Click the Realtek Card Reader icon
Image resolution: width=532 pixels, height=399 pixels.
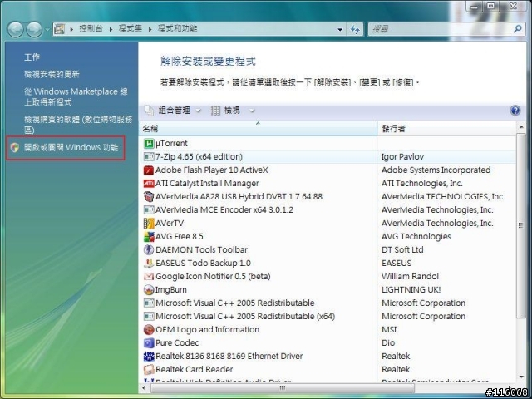click(149, 369)
